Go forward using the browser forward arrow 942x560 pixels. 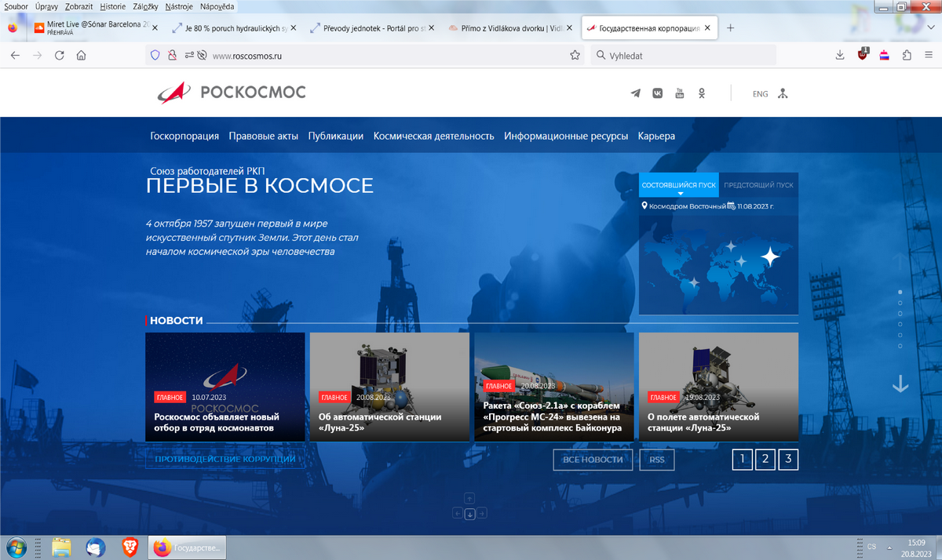(37, 56)
